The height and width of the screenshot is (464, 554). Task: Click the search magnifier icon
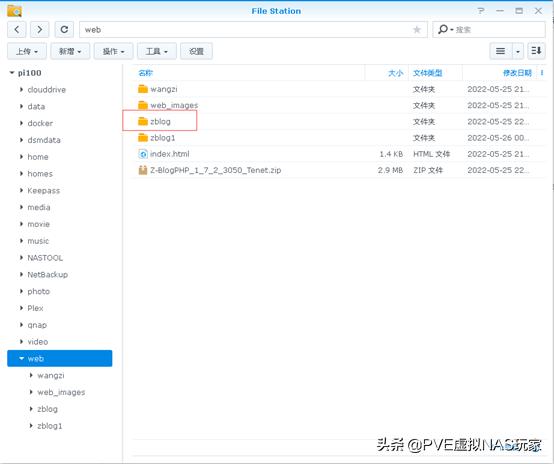pyautogui.click(x=443, y=29)
